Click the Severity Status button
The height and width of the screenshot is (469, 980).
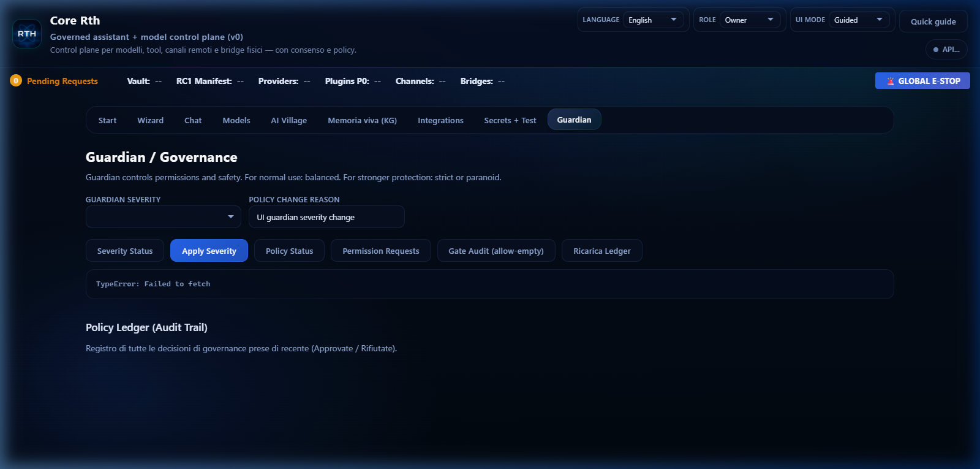click(x=125, y=251)
